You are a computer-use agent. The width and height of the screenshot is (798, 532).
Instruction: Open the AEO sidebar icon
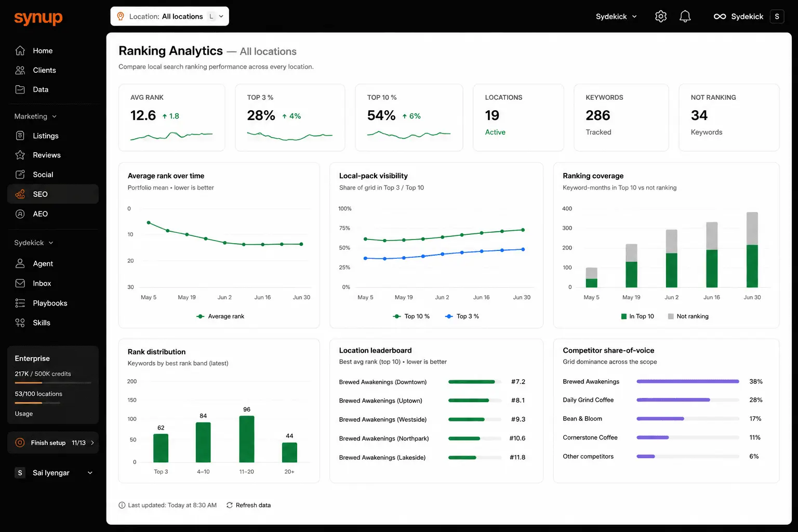[20, 214]
